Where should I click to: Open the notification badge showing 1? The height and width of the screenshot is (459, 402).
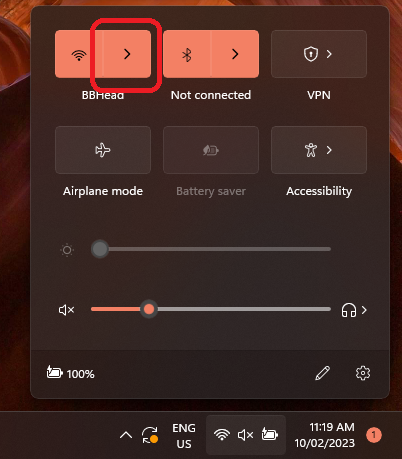374,435
